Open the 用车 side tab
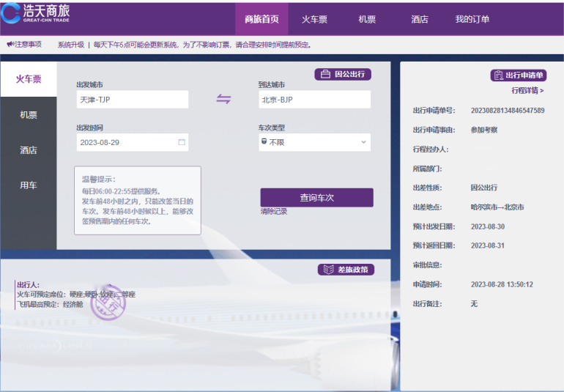Viewport: 564px width, 392px height. click(x=29, y=185)
